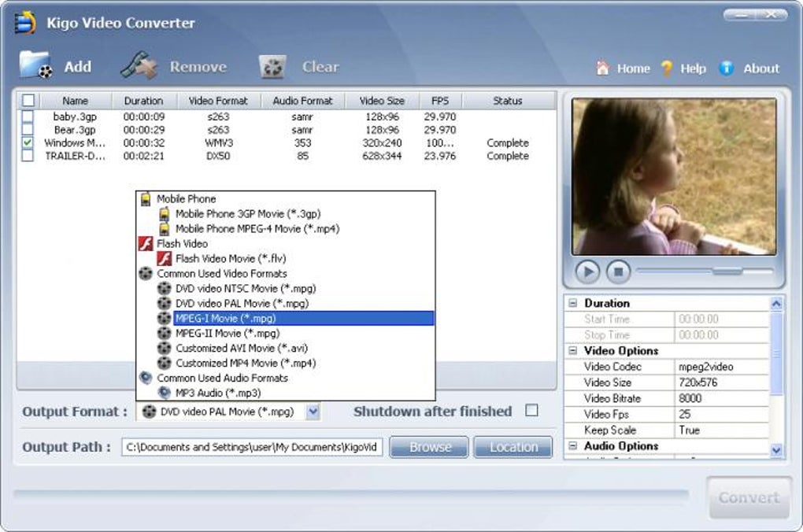803x532 pixels.
Task: Check the box for Bear.3gp
Action: tap(28, 130)
